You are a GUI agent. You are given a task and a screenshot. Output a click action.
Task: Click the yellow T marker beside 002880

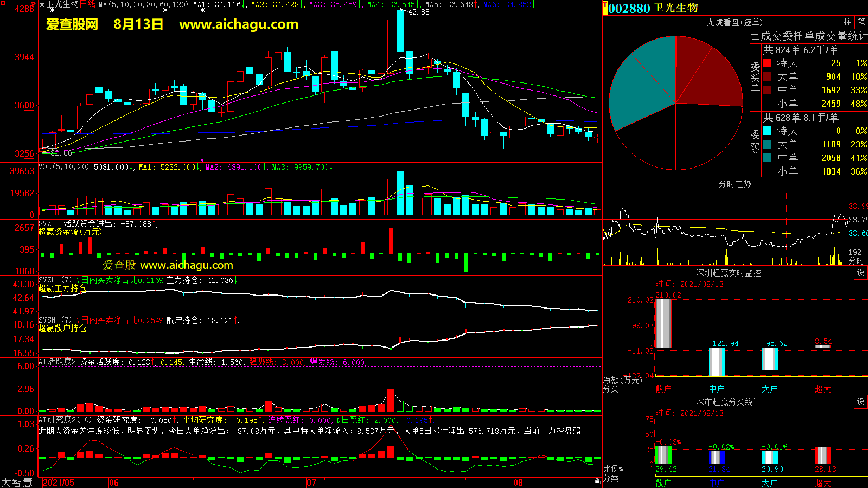605,8
